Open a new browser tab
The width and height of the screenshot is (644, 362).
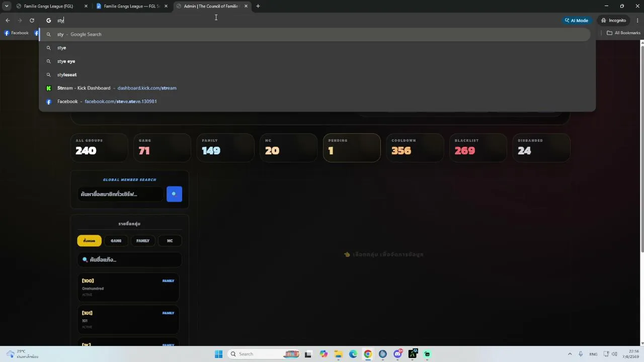click(x=258, y=6)
